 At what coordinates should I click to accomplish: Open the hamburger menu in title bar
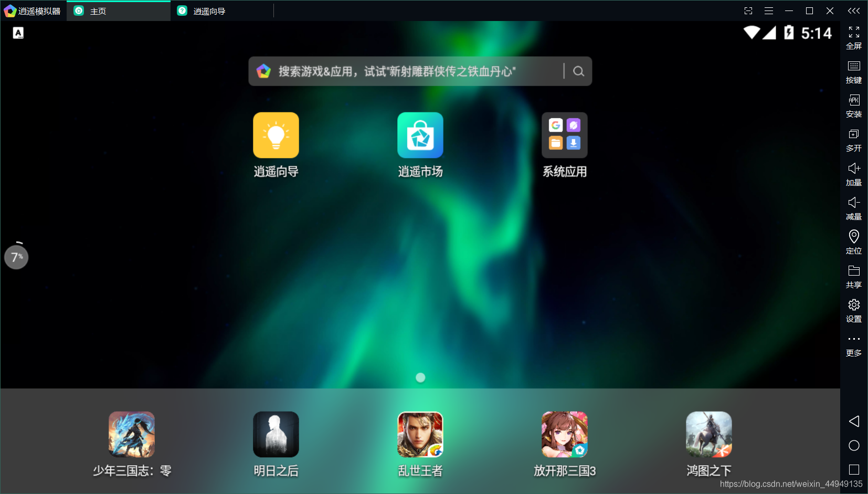769,10
